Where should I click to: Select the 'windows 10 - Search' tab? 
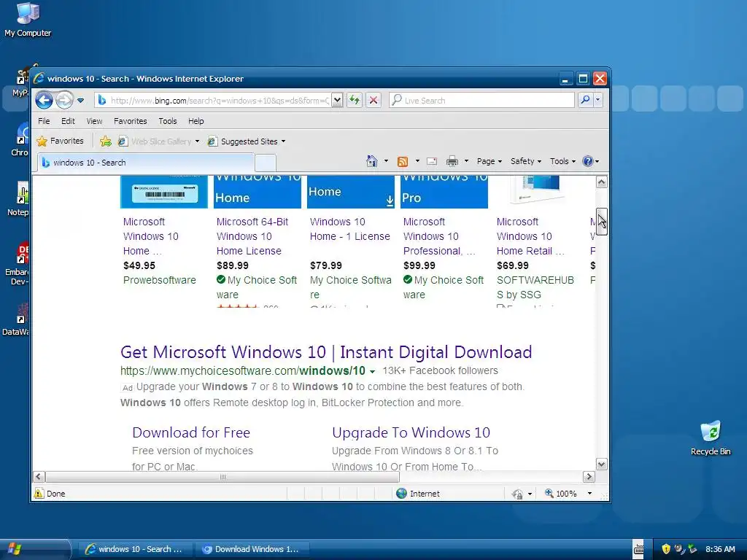pos(145,163)
